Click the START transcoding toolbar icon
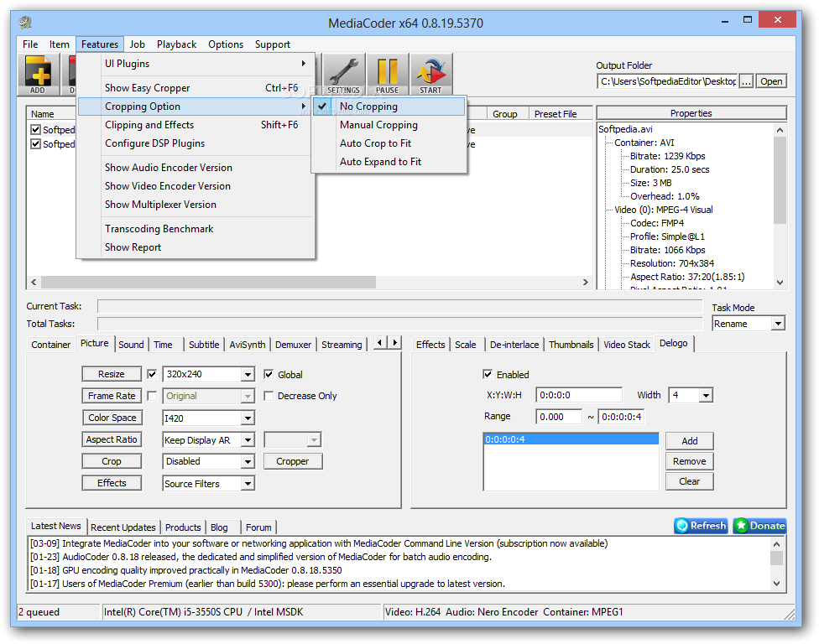The width and height of the screenshot is (819, 644). click(431, 74)
